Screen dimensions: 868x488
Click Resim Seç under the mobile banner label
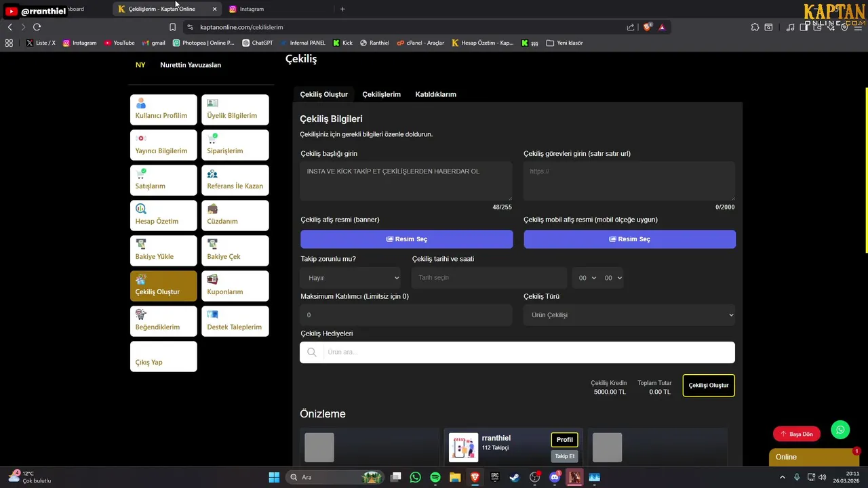629,239
